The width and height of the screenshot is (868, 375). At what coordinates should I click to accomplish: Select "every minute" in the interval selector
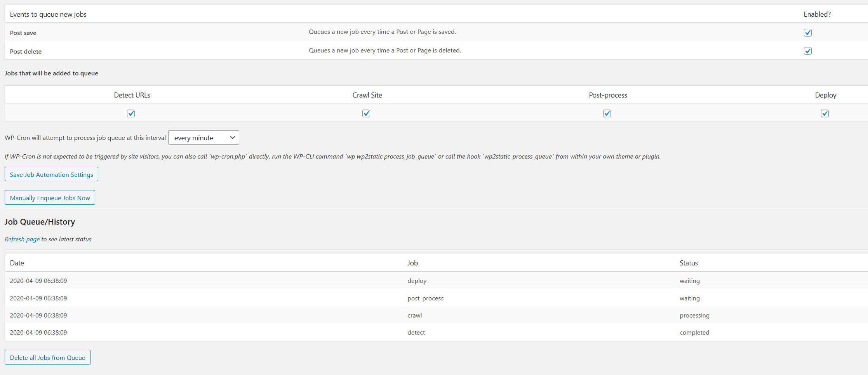(x=204, y=137)
